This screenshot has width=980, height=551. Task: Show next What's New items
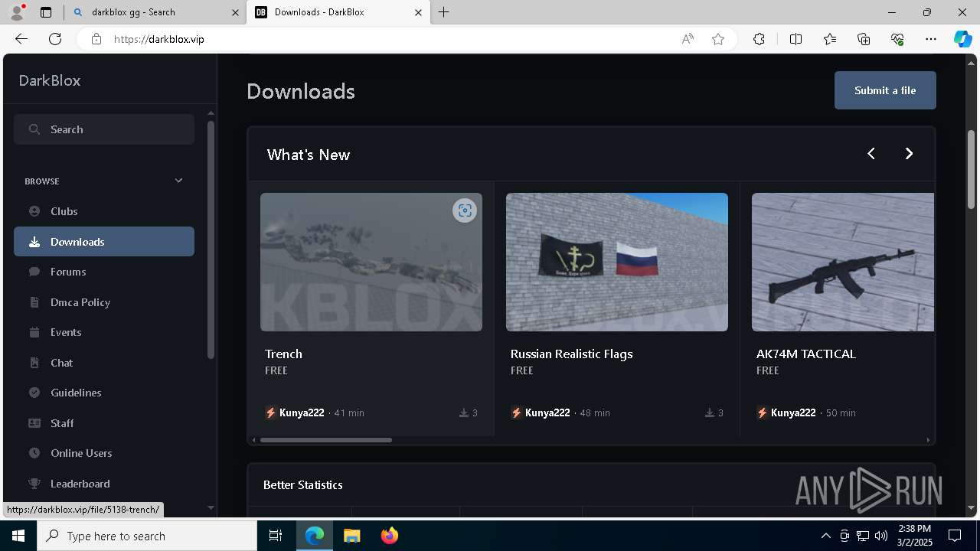909,154
